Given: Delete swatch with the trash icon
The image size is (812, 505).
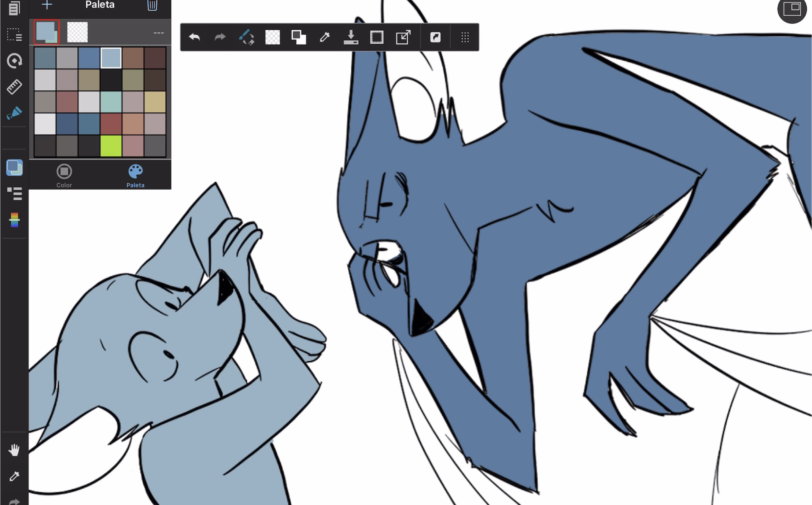Looking at the screenshot, I should point(152,5).
